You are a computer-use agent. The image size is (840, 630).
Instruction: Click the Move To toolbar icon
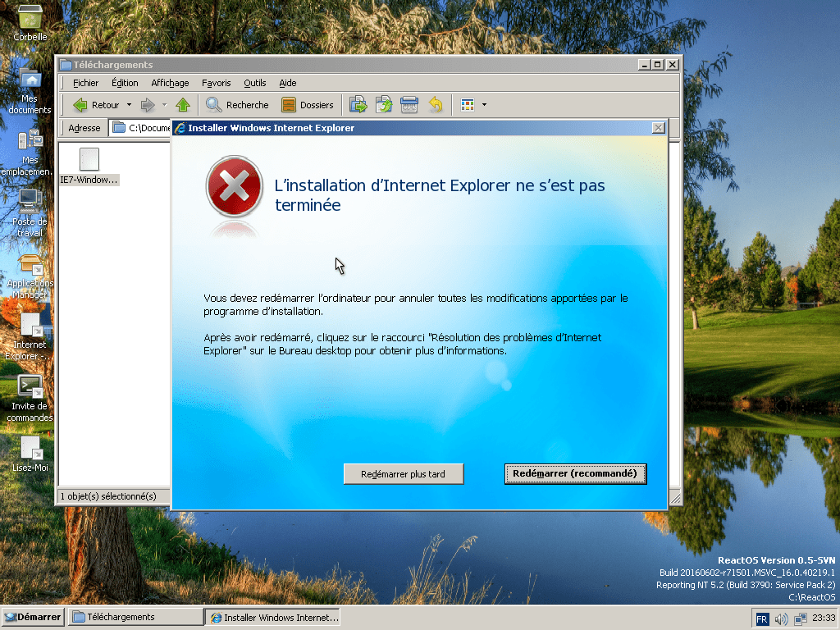click(x=358, y=105)
